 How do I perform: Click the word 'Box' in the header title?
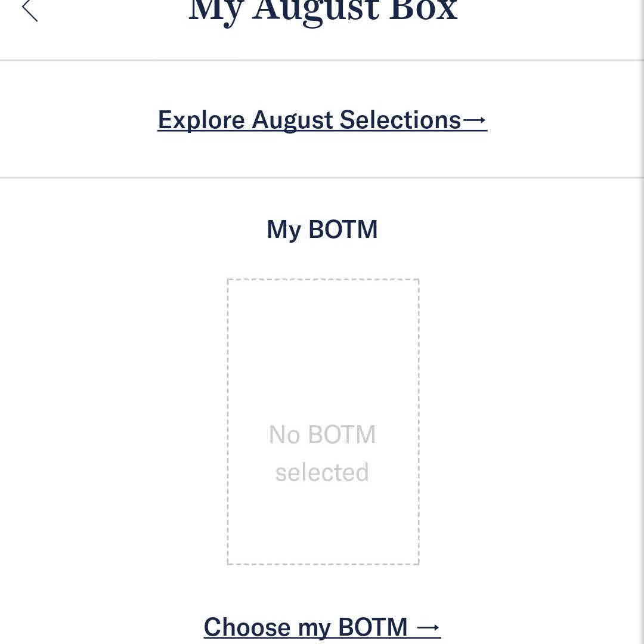(423, 11)
